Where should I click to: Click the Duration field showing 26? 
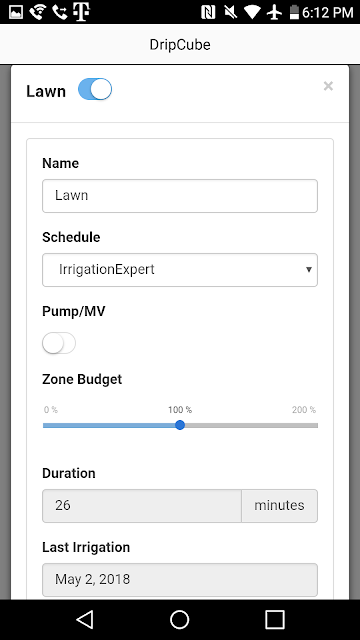142,506
